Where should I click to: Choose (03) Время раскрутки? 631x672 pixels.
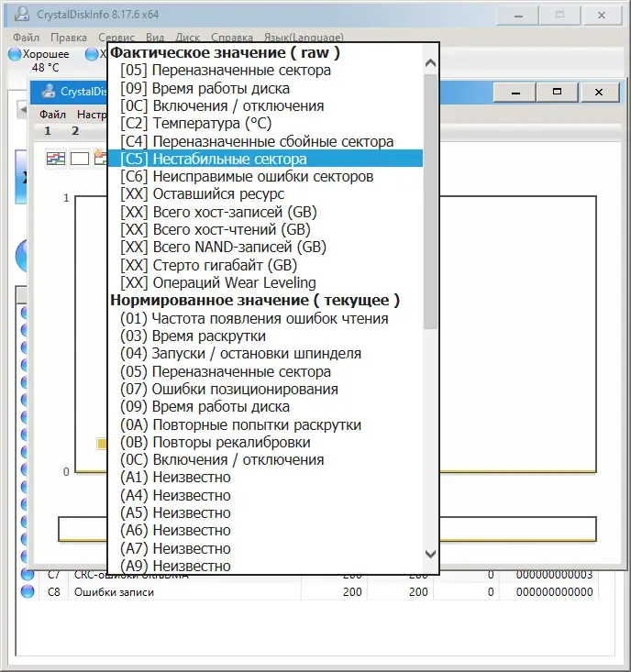tap(265, 336)
